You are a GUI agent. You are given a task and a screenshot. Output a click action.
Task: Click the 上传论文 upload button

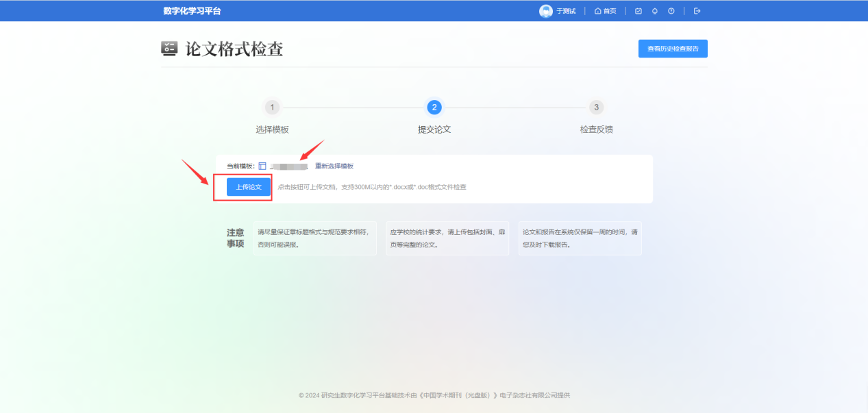pyautogui.click(x=249, y=187)
